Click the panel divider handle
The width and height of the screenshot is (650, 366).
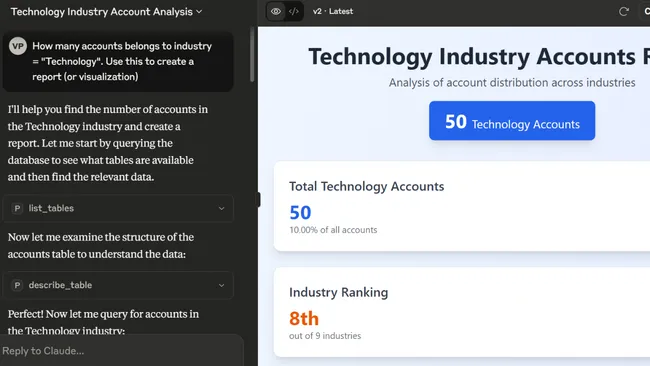click(259, 200)
